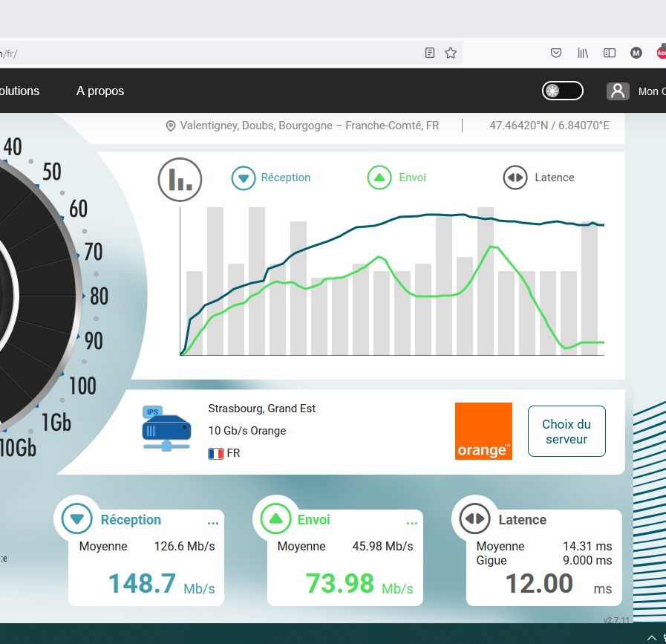
Task: Expand the three dots on the Envoi result card
Action: 412,523
